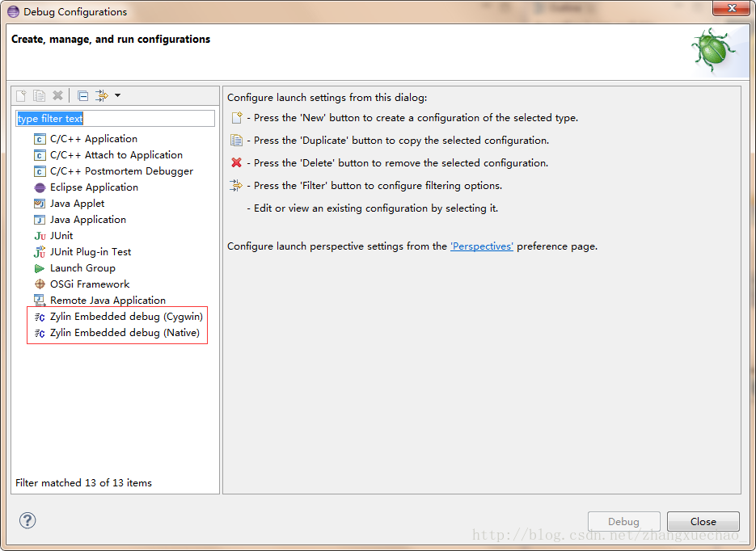
Task: Select the C/C++ Application icon
Action: coord(40,139)
